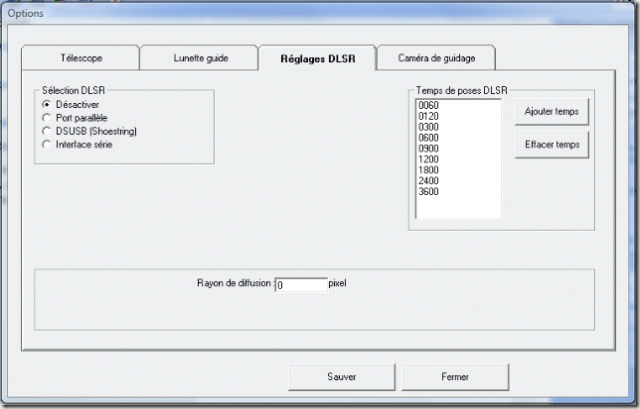640x409 pixels.
Task: Select the 2400 exposure time entry
Action: pyautogui.click(x=429, y=181)
